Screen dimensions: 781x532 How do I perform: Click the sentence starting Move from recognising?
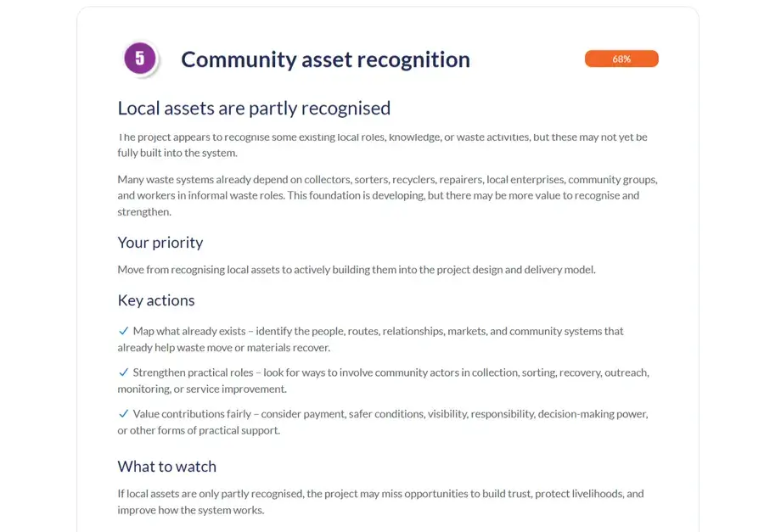coord(357,270)
